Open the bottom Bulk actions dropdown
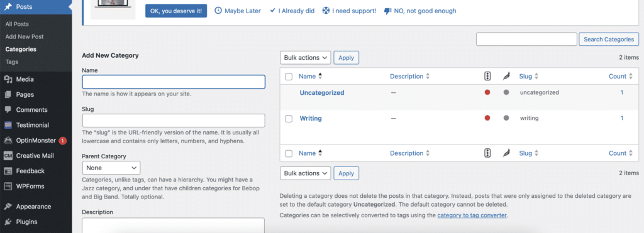This screenshot has width=644, height=233. coord(305,173)
